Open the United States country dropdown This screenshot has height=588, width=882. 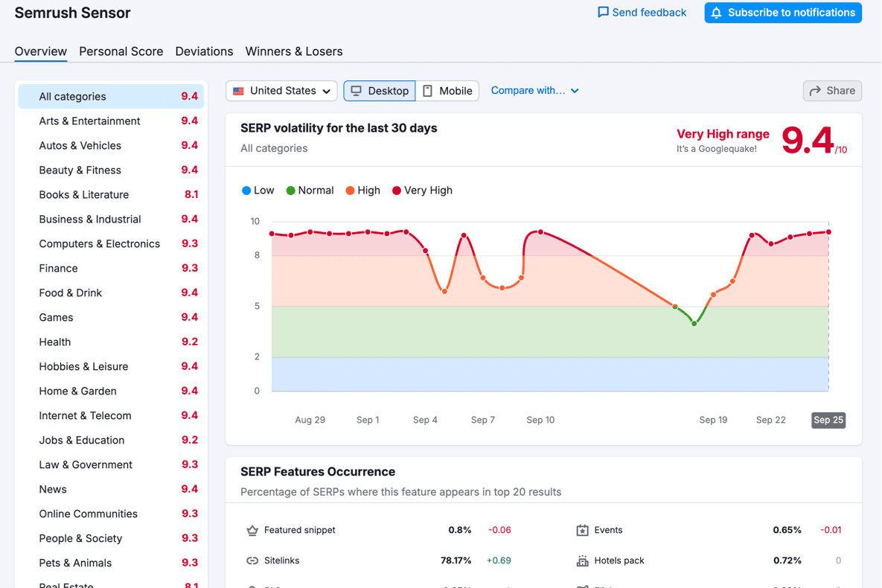(281, 91)
